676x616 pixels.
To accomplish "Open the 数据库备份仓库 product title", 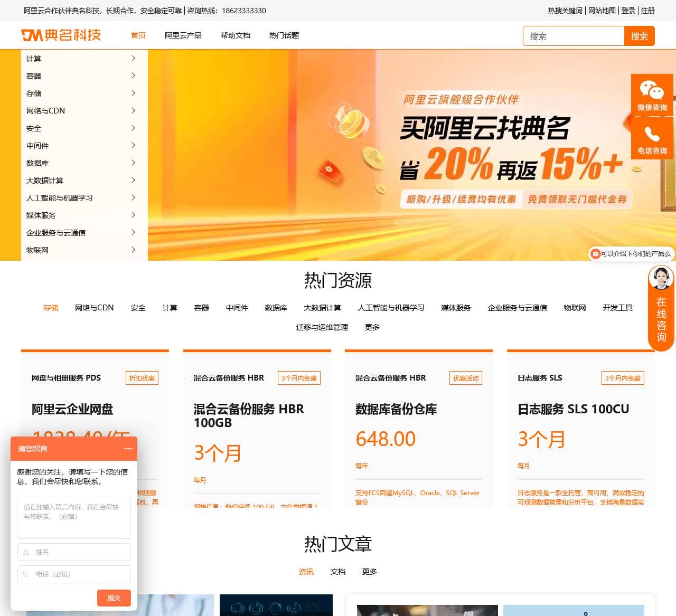I will pyautogui.click(x=396, y=409).
